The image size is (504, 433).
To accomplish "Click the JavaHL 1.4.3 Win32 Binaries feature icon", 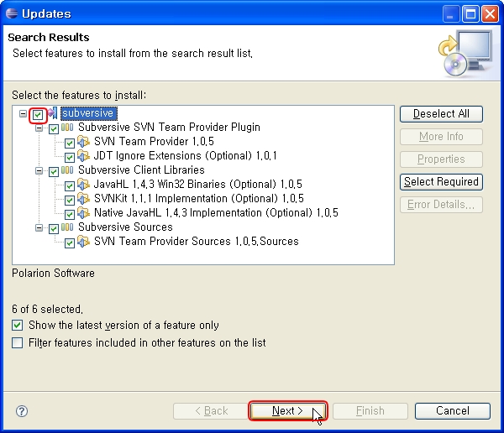I will coord(83,184).
